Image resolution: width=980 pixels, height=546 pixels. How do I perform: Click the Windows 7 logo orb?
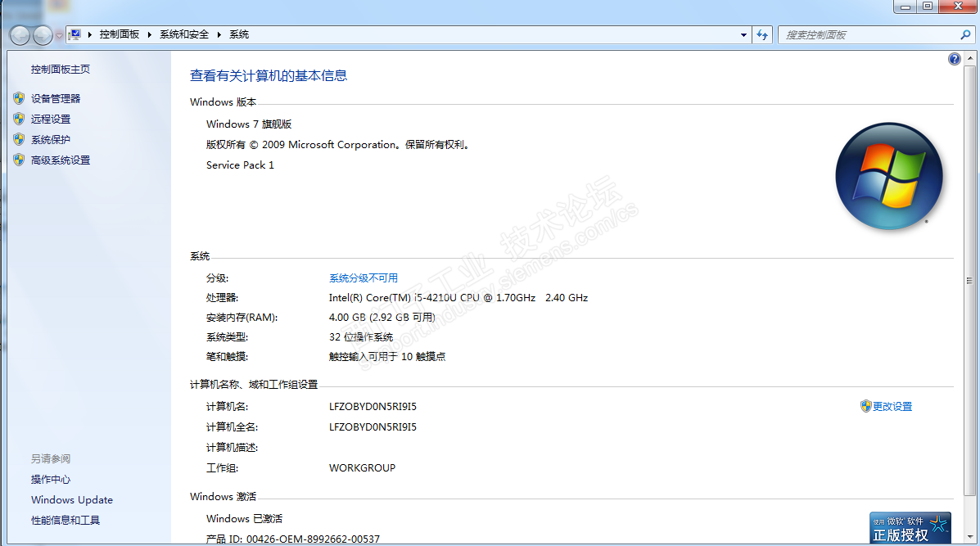pyautogui.click(x=889, y=176)
